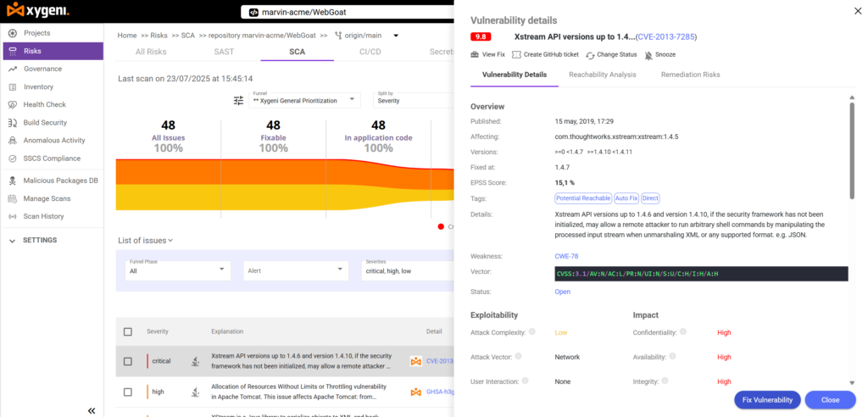Click the Auto Fix tag
868x417 pixels.
coord(626,198)
